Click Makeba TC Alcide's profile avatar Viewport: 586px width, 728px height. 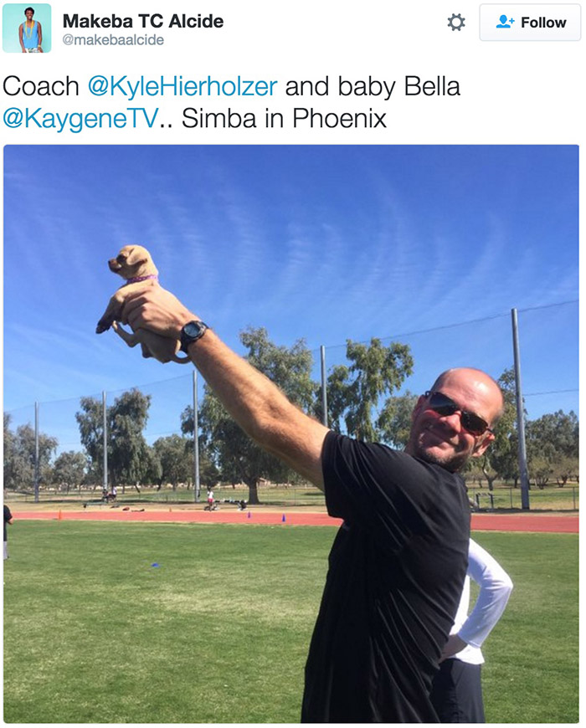[27, 28]
